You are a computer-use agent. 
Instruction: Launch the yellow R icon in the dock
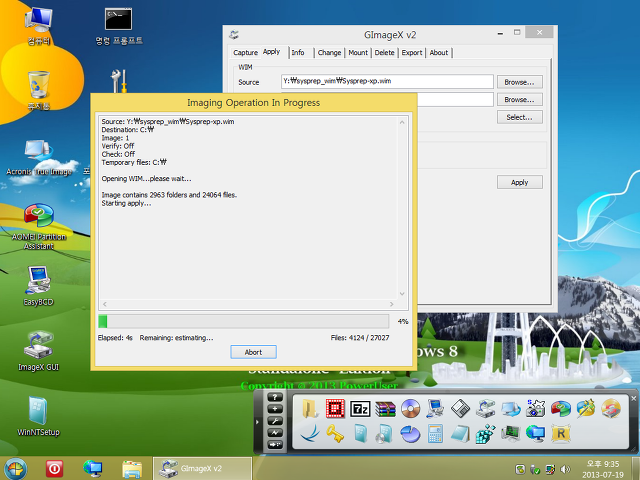(560, 433)
